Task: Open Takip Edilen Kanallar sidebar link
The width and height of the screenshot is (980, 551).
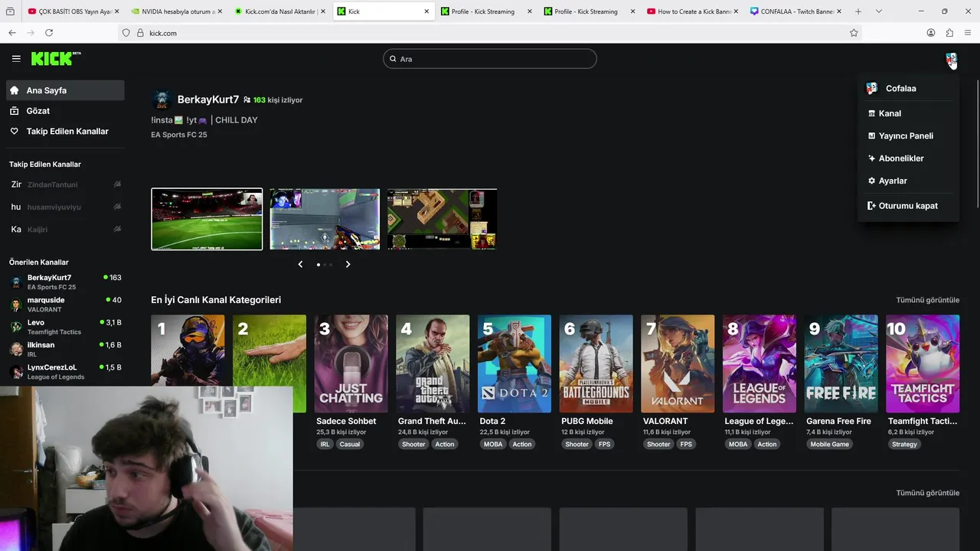Action: tap(65, 132)
